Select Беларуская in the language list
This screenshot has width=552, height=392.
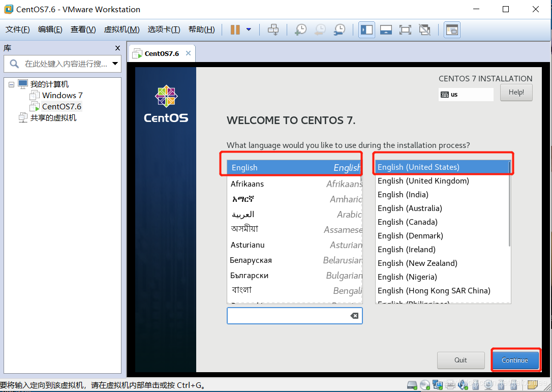tap(294, 260)
